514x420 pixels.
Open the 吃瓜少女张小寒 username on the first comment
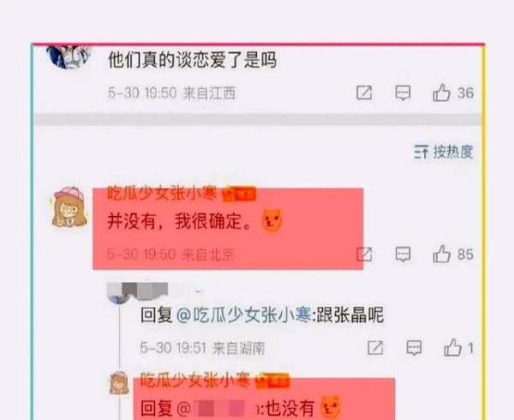162,193
